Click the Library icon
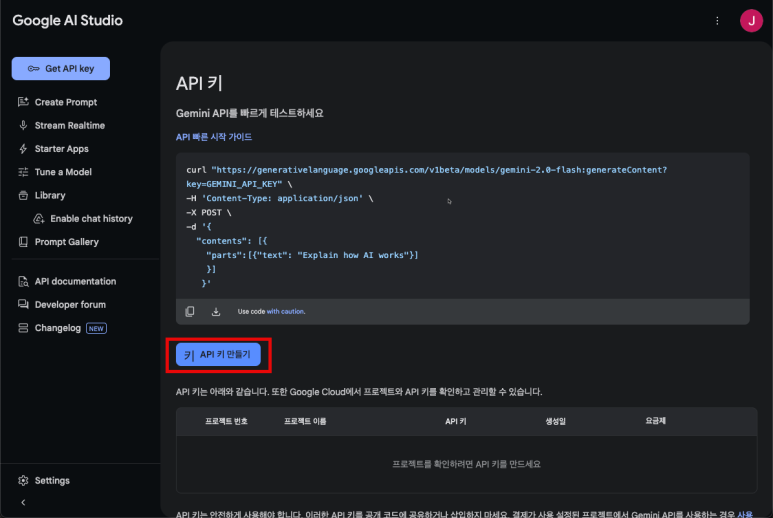This screenshot has width=773, height=518. [x=23, y=195]
